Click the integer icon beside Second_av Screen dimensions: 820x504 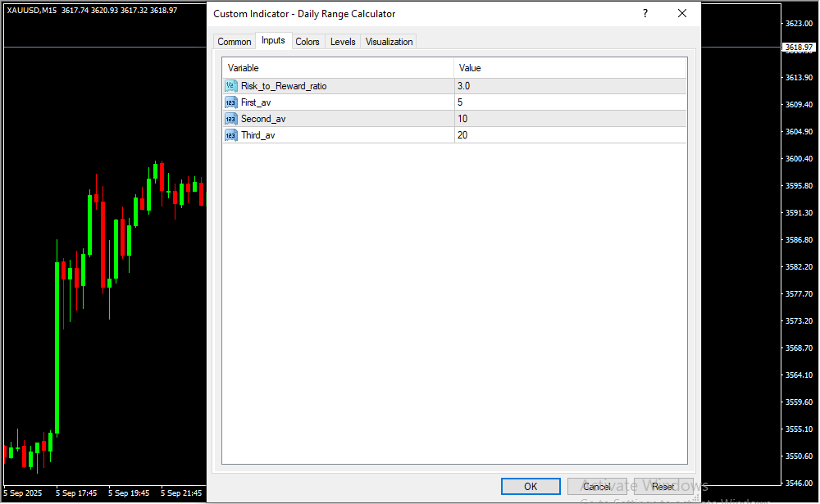coord(231,119)
